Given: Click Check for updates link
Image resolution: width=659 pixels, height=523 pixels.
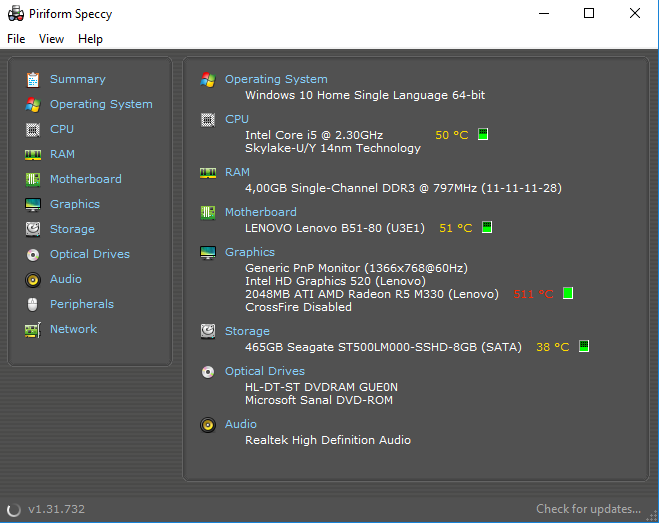Looking at the screenshot, I should [588, 509].
